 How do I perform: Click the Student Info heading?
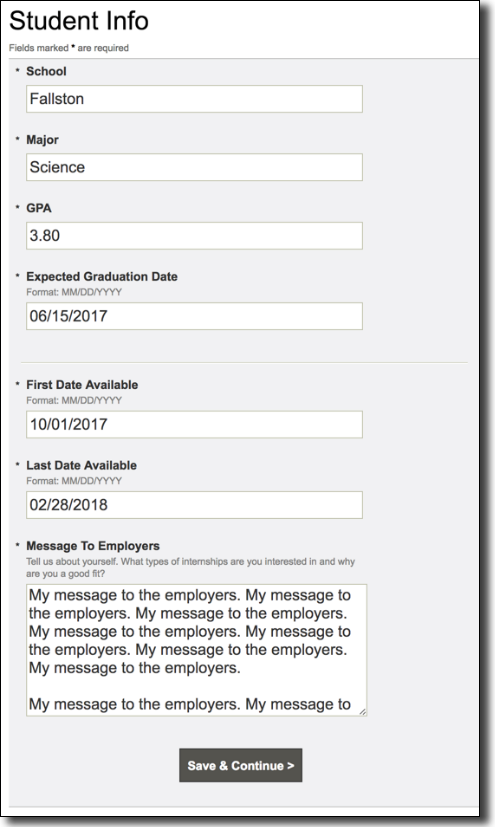click(x=79, y=21)
